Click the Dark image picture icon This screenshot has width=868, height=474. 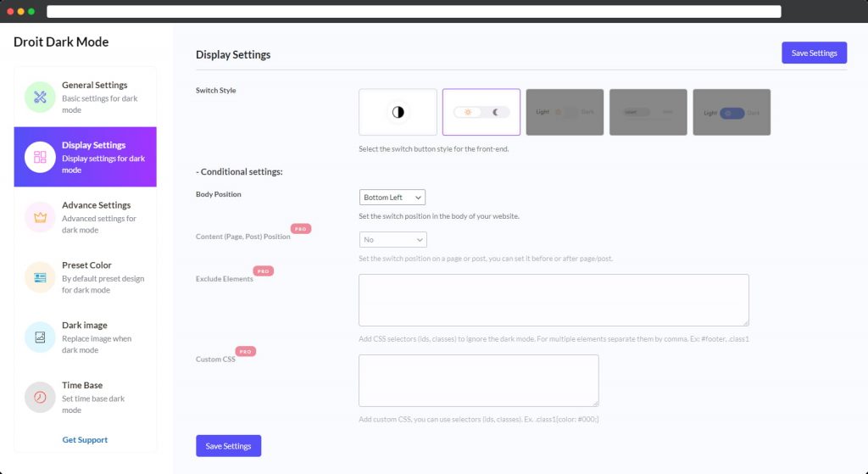pos(40,337)
